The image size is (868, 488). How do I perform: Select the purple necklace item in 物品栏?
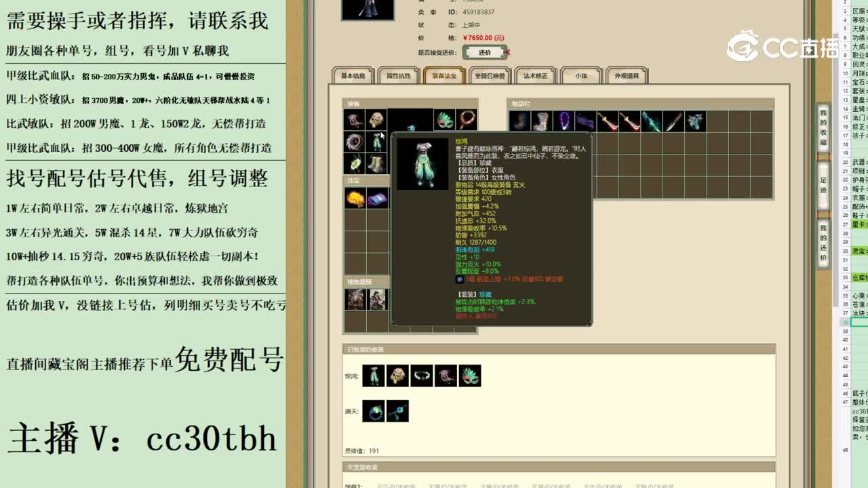[x=564, y=121]
